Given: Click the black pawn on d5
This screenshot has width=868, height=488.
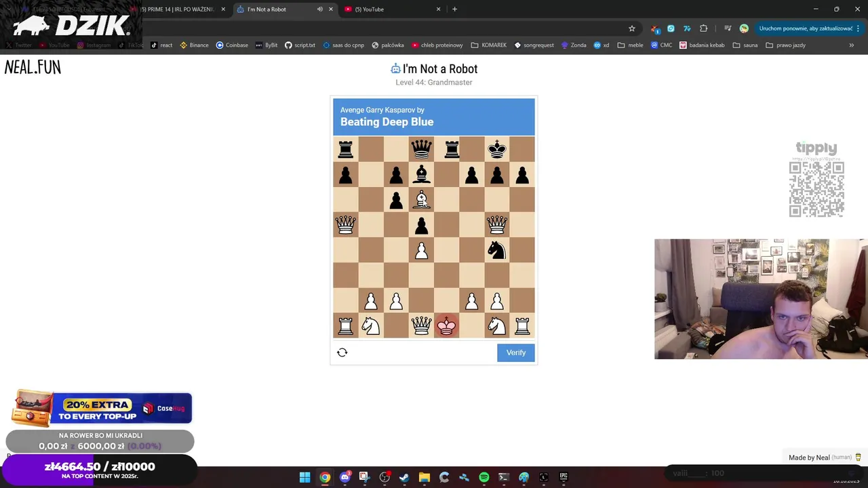Looking at the screenshot, I should (x=421, y=224).
